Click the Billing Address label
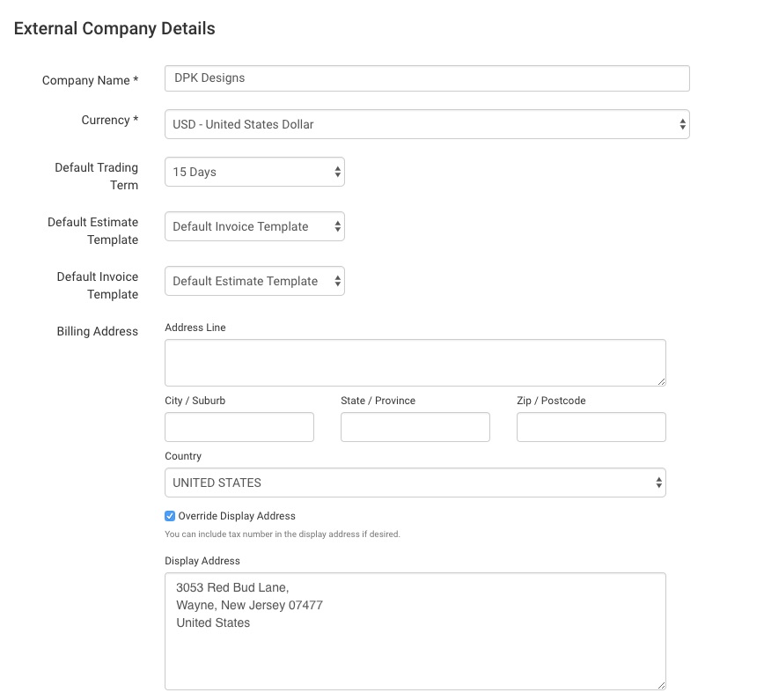Image resolution: width=764 pixels, height=700 pixels. pyautogui.click(x=98, y=331)
